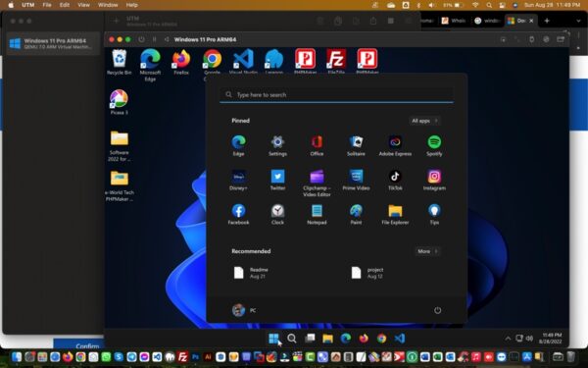The width and height of the screenshot is (588, 368).
Task: Open the recommended project file
Action: click(x=367, y=273)
